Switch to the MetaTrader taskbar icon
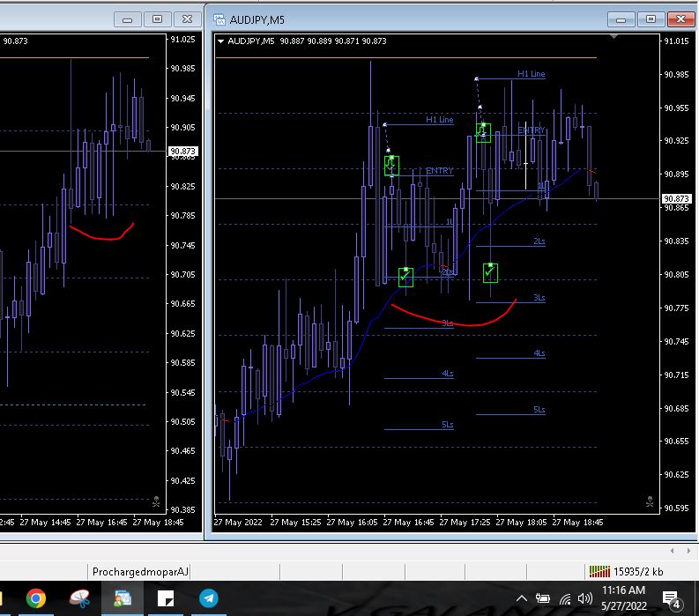The height and width of the screenshot is (616, 699). pos(123,598)
